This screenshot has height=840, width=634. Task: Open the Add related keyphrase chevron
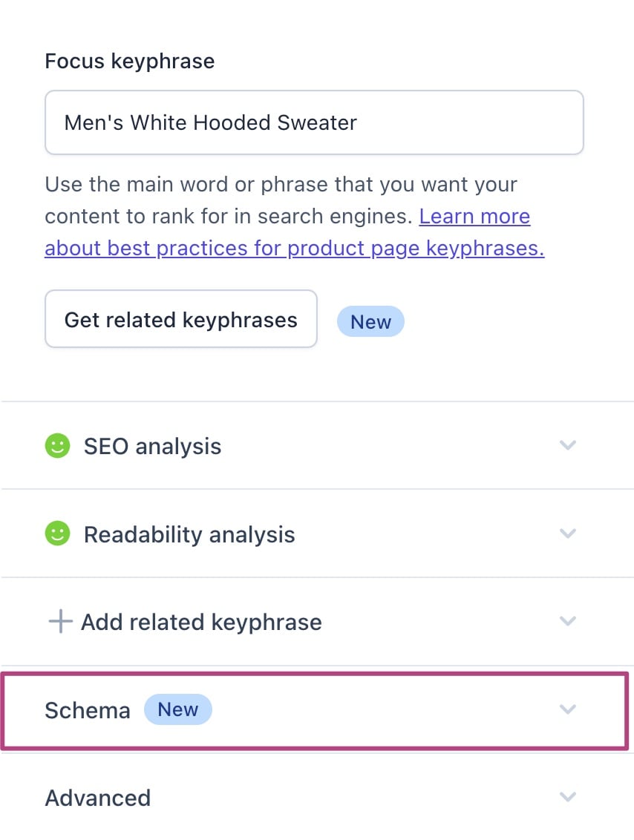[568, 621]
